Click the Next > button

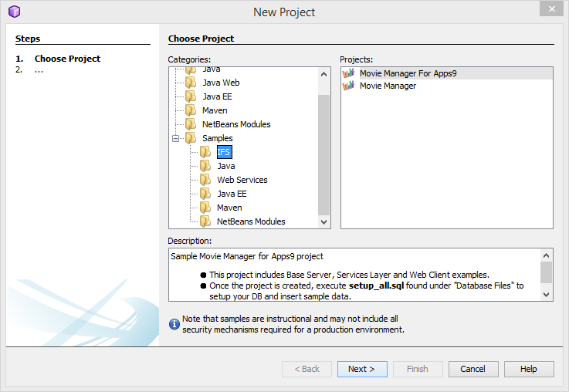[362, 369]
